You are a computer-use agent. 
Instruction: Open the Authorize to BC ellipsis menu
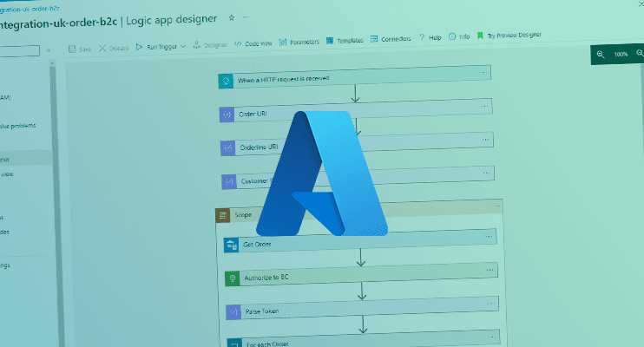490,270
